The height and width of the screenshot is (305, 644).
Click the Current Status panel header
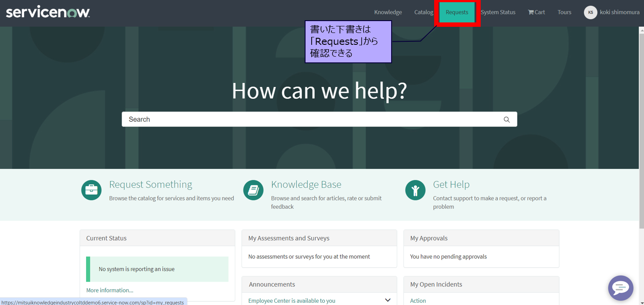click(157, 238)
